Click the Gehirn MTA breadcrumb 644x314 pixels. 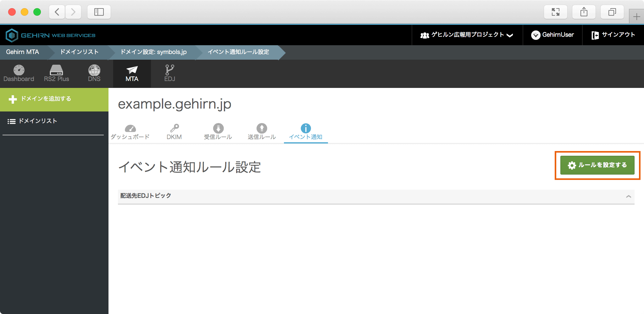[x=23, y=52]
